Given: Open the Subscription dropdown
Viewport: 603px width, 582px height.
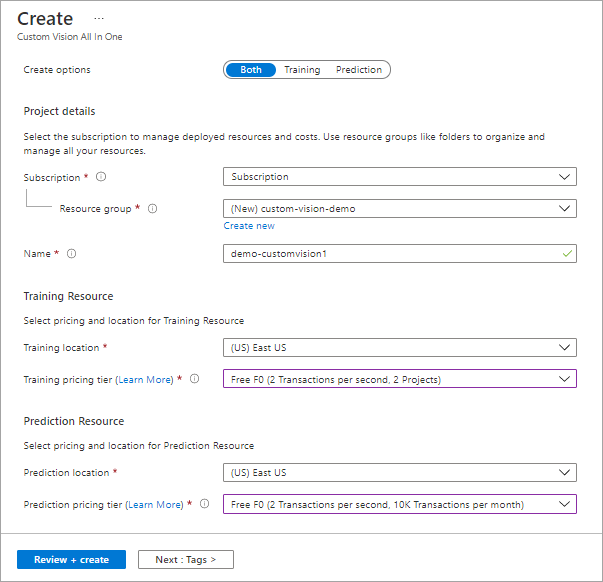Looking at the screenshot, I should pyautogui.click(x=399, y=177).
